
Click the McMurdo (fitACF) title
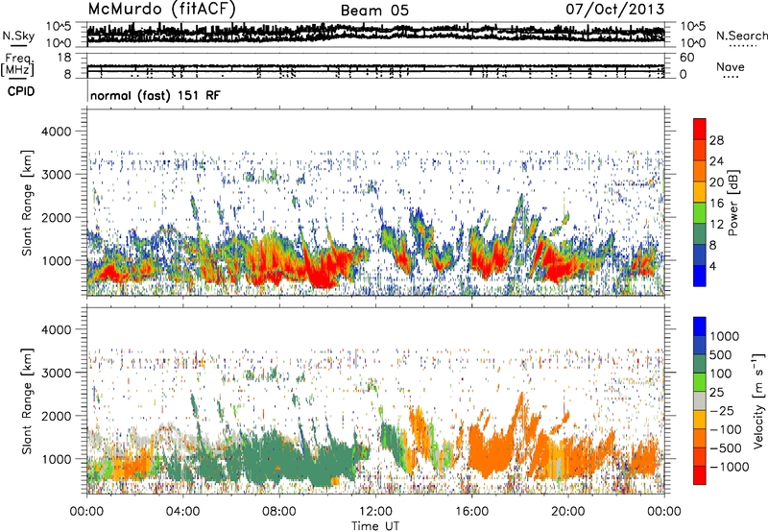161,10
